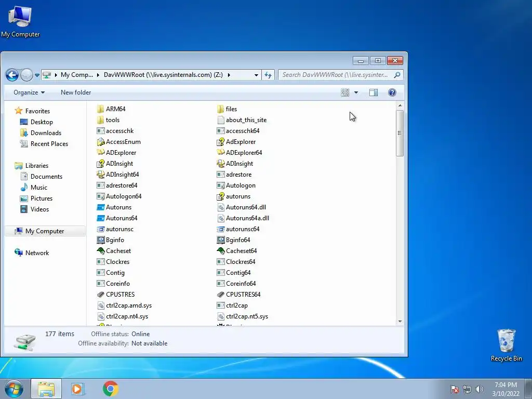The height and width of the screenshot is (399, 532).
Task: Expand the root arrow before My Comp...
Action: (56, 75)
